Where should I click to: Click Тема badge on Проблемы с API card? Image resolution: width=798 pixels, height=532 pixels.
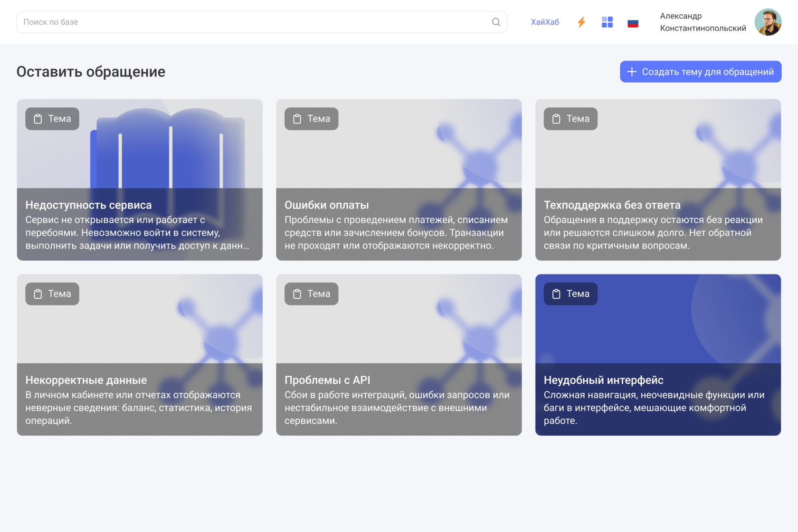click(x=312, y=294)
